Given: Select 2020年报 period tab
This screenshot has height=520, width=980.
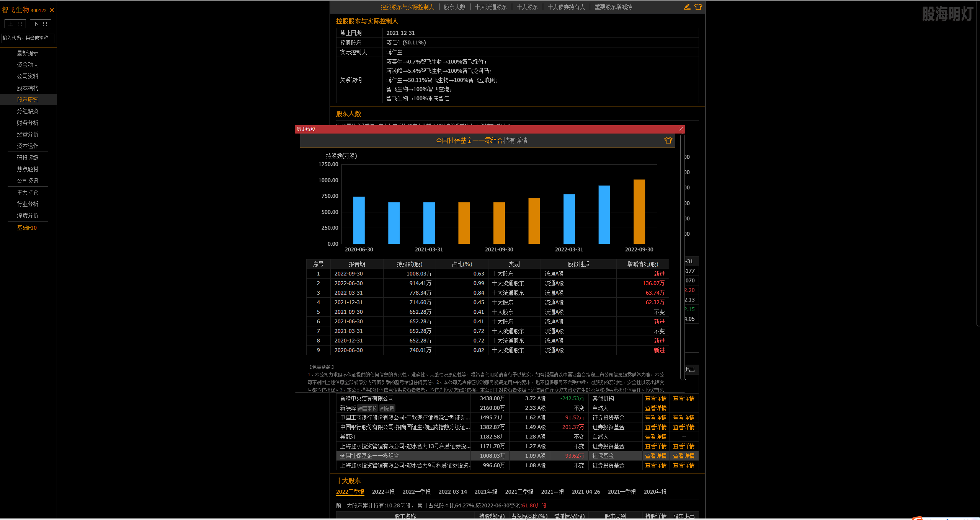Looking at the screenshot, I should pyautogui.click(x=655, y=492).
